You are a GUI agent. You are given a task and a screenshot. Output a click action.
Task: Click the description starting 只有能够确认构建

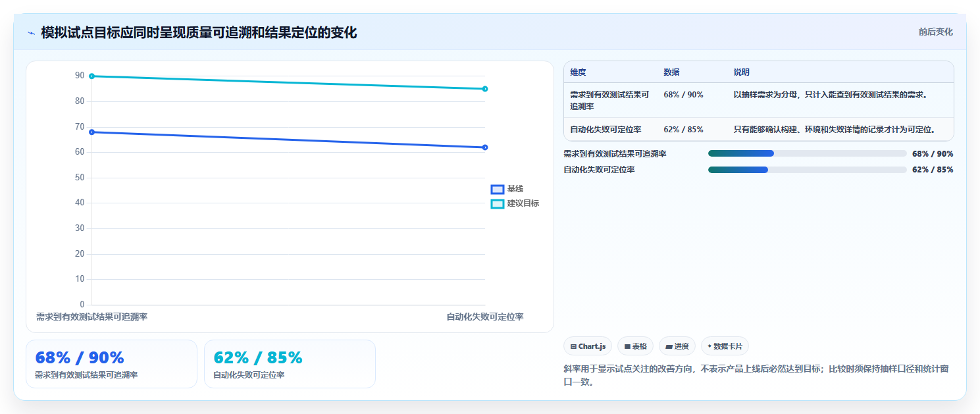click(x=835, y=130)
